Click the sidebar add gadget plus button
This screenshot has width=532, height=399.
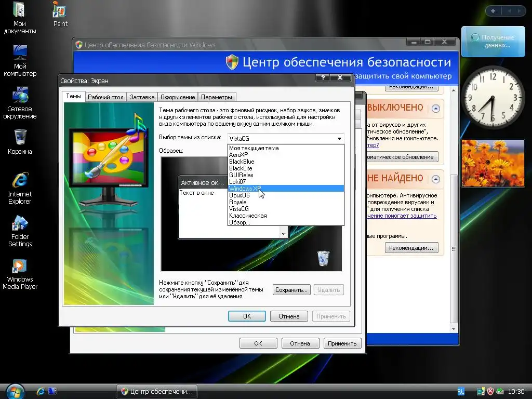point(493,11)
